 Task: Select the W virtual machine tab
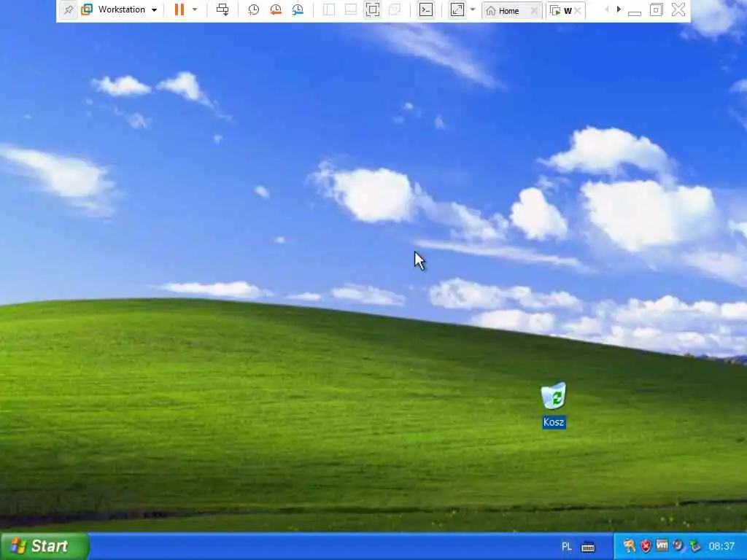click(x=562, y=11)
